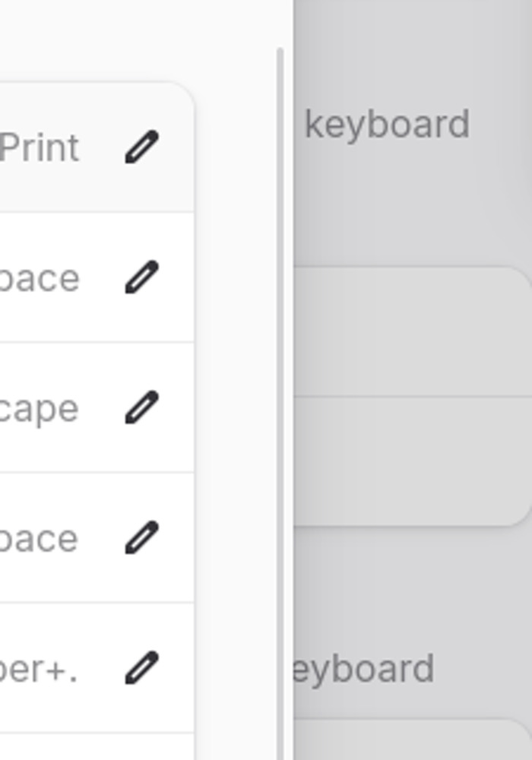This screenshot has height=760, width=532.
Task: Click pencil icon in second row
Action: 142,277
